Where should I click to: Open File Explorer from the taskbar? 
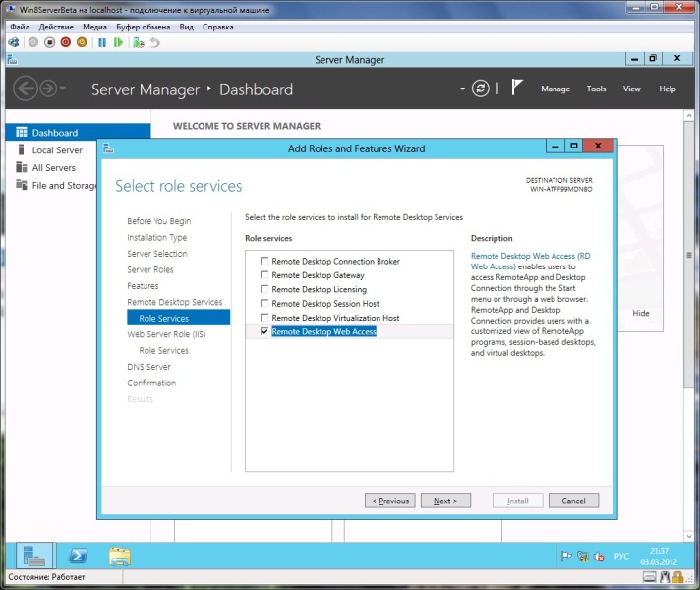(119, 556)
